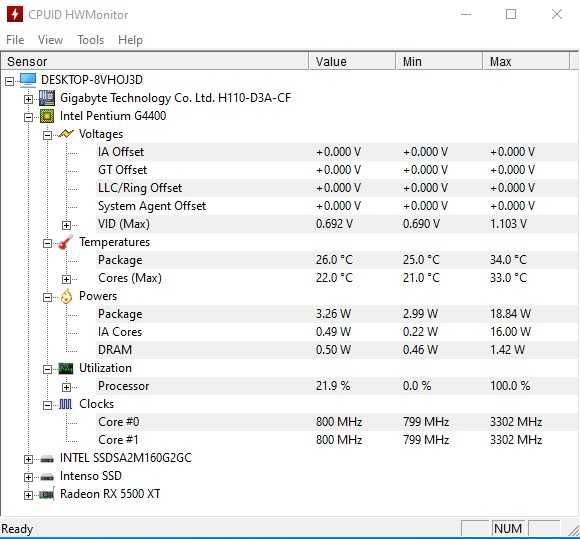
Task: Click the 18.84 W Package max value
Action: tap(510, 314)
